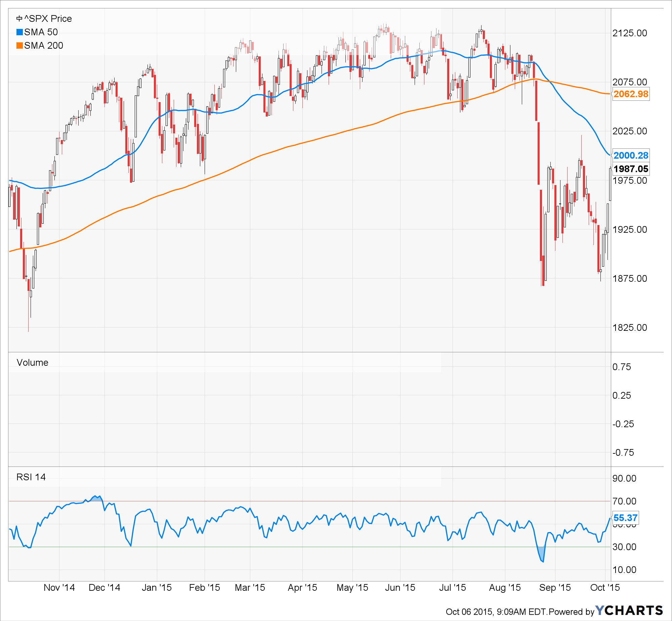Click the 90.00 RSI axis label

tap(624, 479)
